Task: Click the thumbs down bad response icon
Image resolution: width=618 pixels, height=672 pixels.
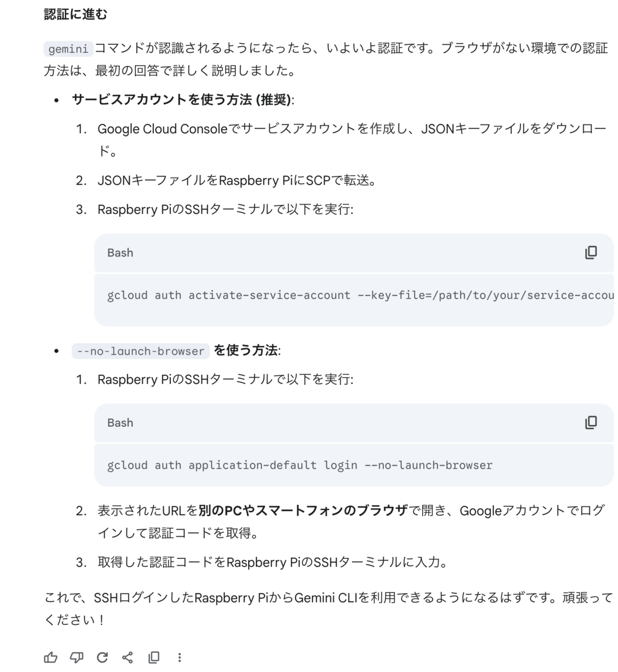Action: pos(77,657)
